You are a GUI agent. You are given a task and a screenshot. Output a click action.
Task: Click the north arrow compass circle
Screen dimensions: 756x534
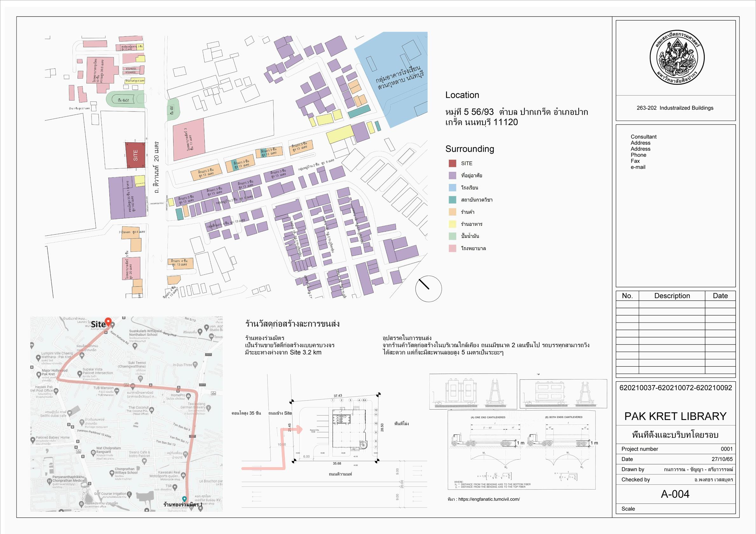(428, 289)
